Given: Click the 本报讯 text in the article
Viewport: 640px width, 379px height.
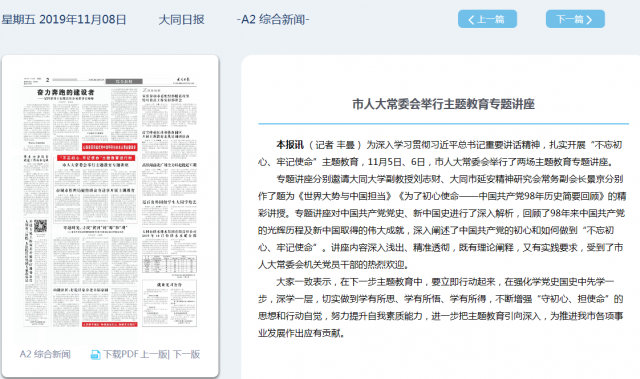Looking at the screenshot, I should coord(290,145).
